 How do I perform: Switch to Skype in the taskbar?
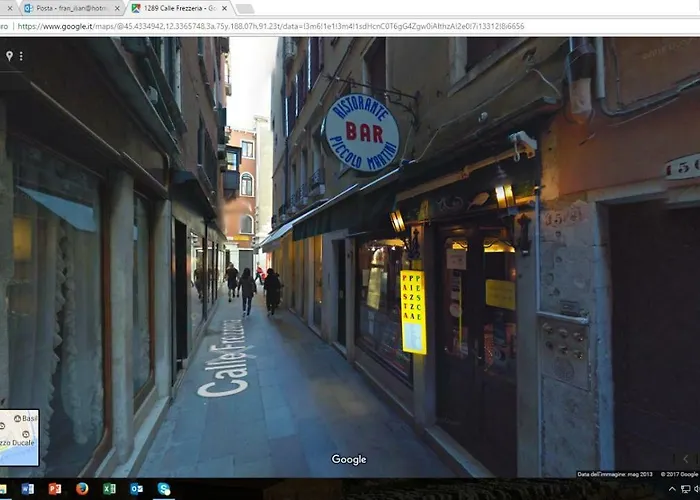[163, 488]
